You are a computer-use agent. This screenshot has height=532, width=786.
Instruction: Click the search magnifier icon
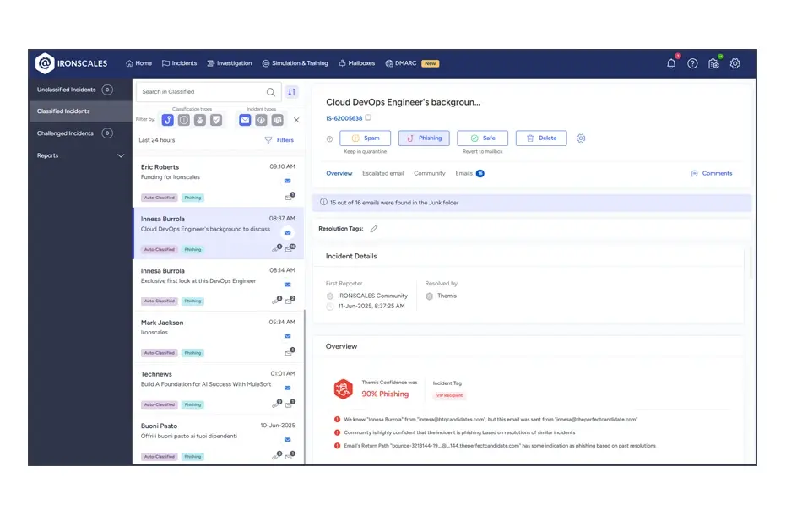coord(271,92)
